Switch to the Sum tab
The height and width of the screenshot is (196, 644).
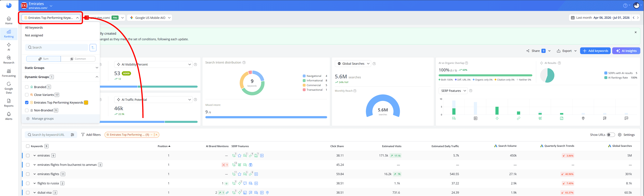(44, 59)
